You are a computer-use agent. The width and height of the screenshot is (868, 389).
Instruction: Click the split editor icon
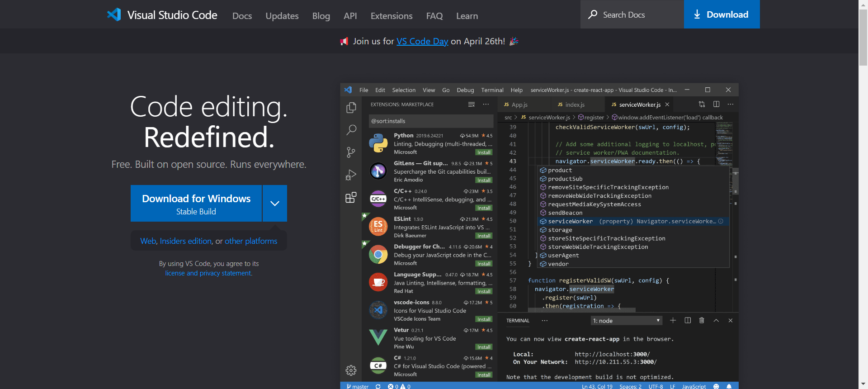[716, 104]
